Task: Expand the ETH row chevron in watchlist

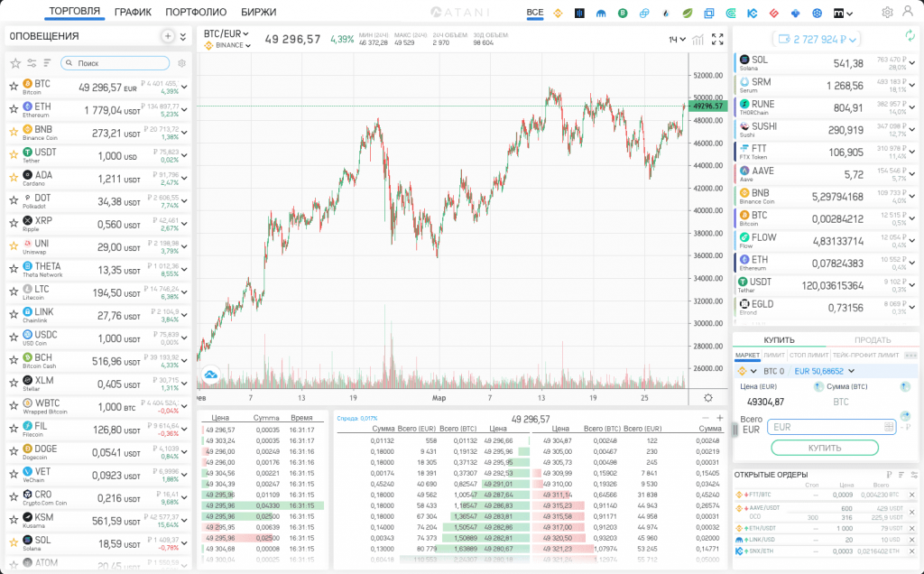Action: (x=184, y=109)
